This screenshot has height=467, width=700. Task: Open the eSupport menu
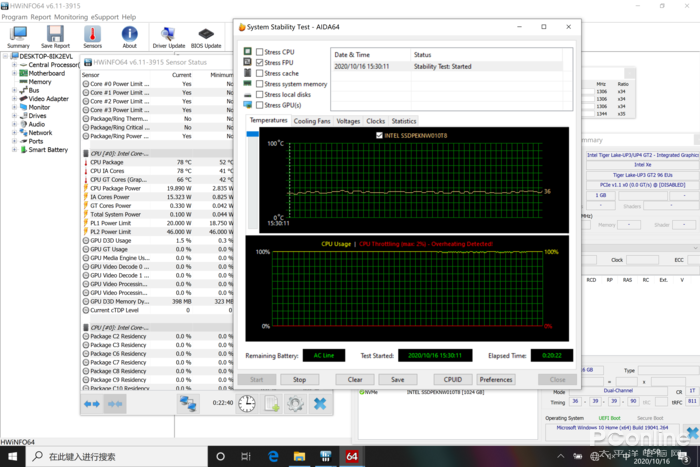pyautogui.click(x=105, y=17)
